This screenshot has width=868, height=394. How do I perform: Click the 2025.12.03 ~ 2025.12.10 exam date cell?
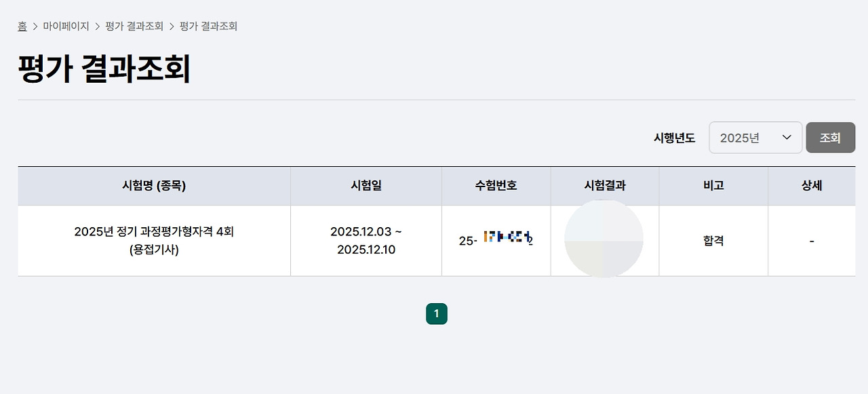366,241
